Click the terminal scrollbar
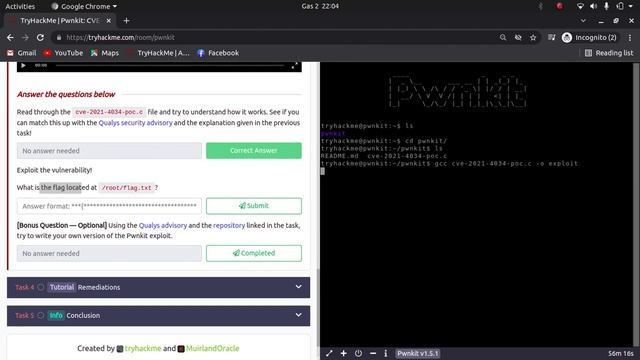The height and width of the screenshot is (360, 640). point(636,204)
